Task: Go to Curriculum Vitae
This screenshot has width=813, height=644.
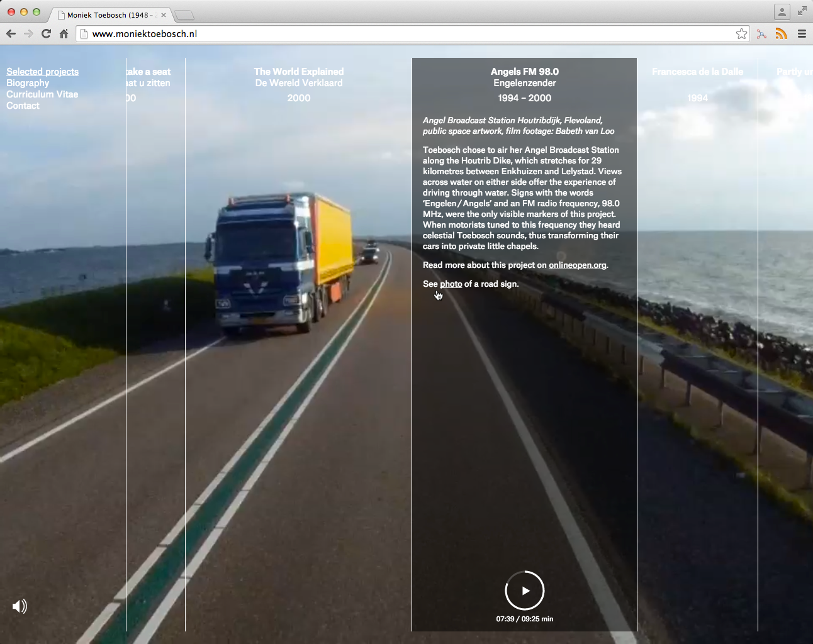Action: coord(42,94)
